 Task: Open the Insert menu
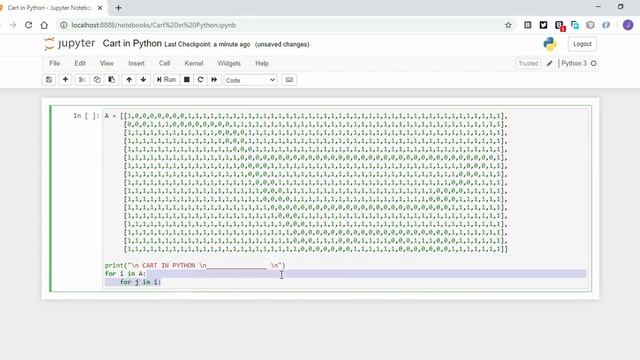(x=136, y=63)
